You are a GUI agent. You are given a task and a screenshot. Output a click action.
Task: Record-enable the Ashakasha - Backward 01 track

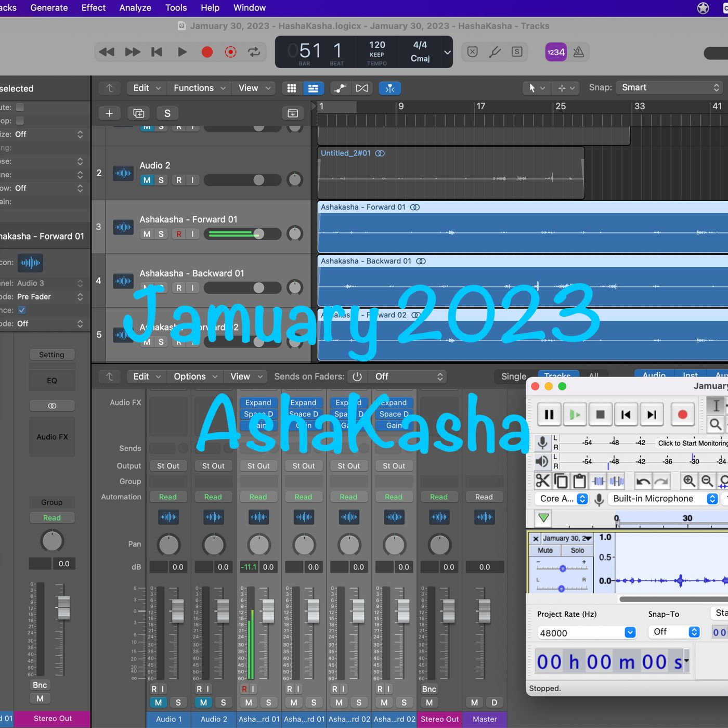tap(179, 288)
